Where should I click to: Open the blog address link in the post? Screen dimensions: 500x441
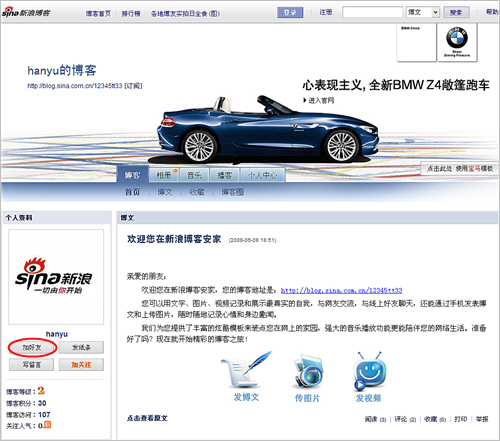pos(341,290)
